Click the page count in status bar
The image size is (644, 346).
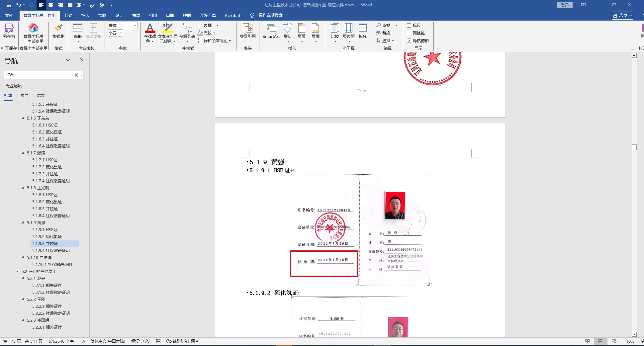23,341
